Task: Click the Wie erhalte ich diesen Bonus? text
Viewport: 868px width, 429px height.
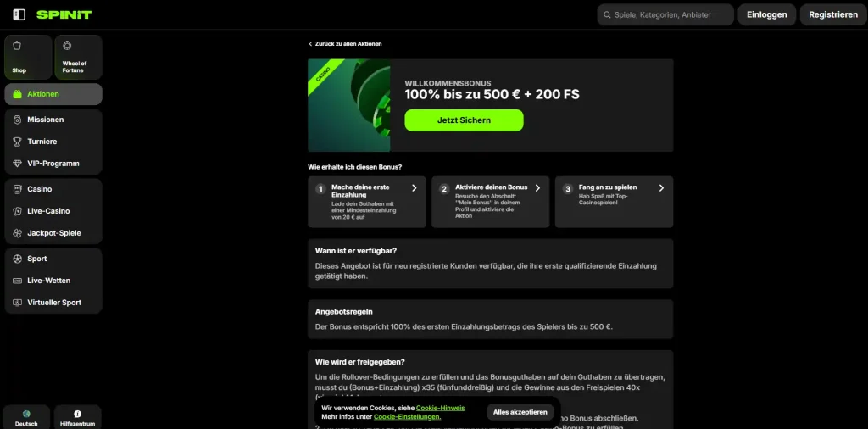Action: (355, 167)
